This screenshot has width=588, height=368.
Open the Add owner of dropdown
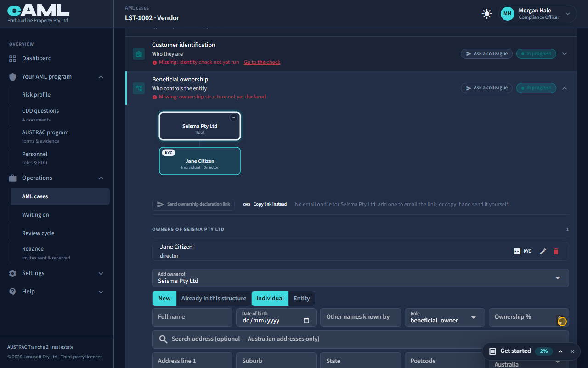click(x=361, y=278)
